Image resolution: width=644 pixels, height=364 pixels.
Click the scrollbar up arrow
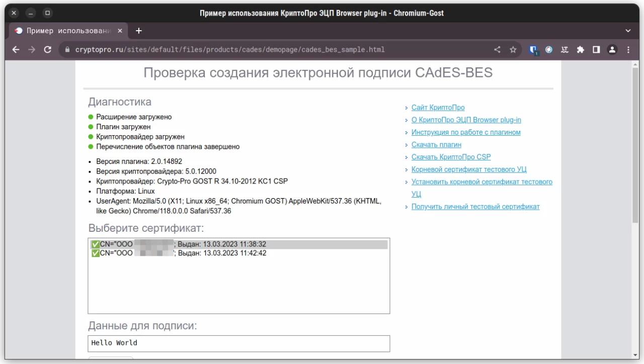pos(635,64)
